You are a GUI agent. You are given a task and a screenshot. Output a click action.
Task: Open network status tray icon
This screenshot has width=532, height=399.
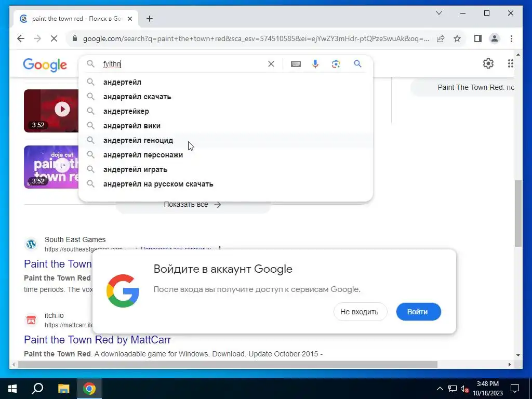pos(453,389)
